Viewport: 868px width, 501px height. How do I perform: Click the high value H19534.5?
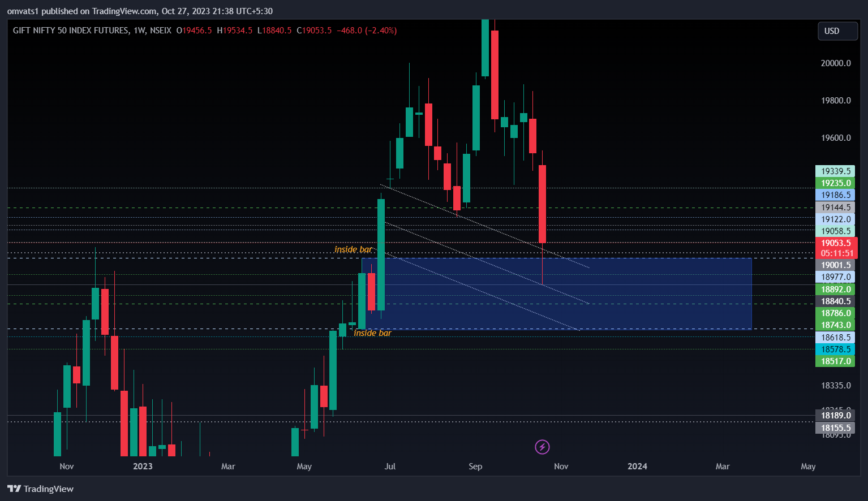click(235, 31)
